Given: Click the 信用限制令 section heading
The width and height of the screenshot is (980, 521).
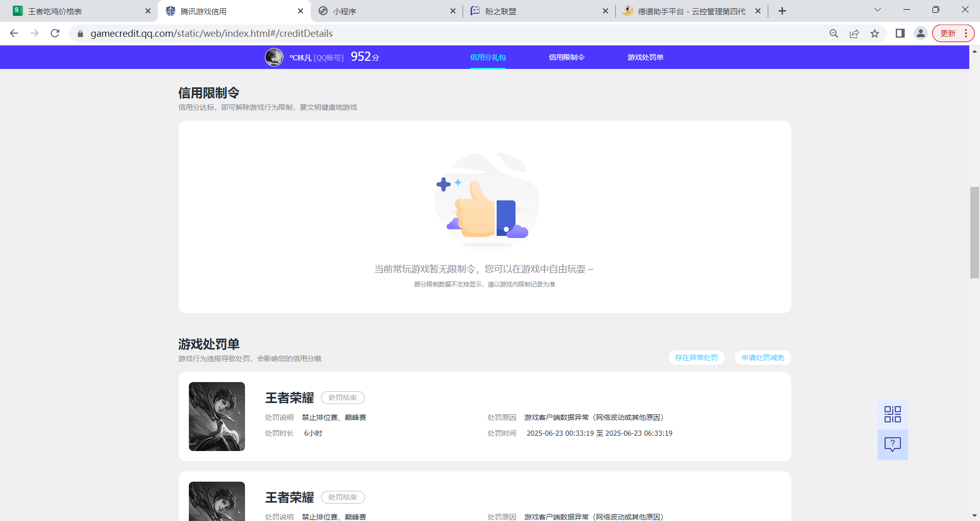Looking at the screenshot, I should [209, 93].
